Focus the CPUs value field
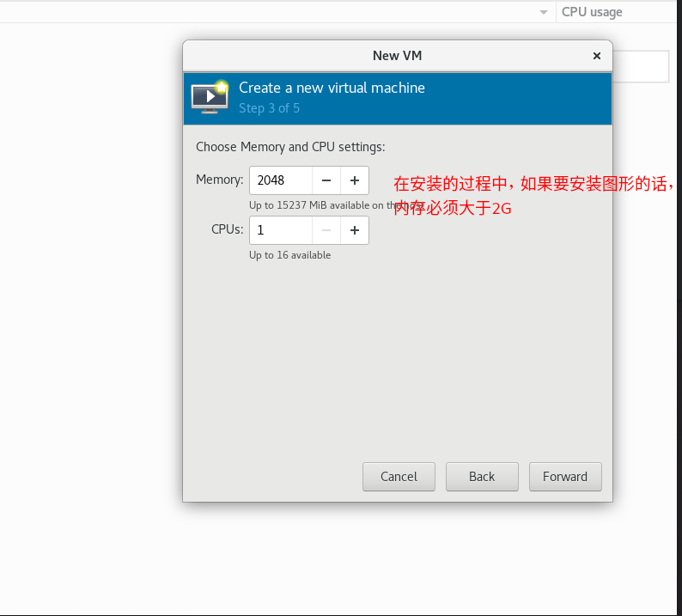The width and height of the screenshot is (682, 616). click(281, 230)
